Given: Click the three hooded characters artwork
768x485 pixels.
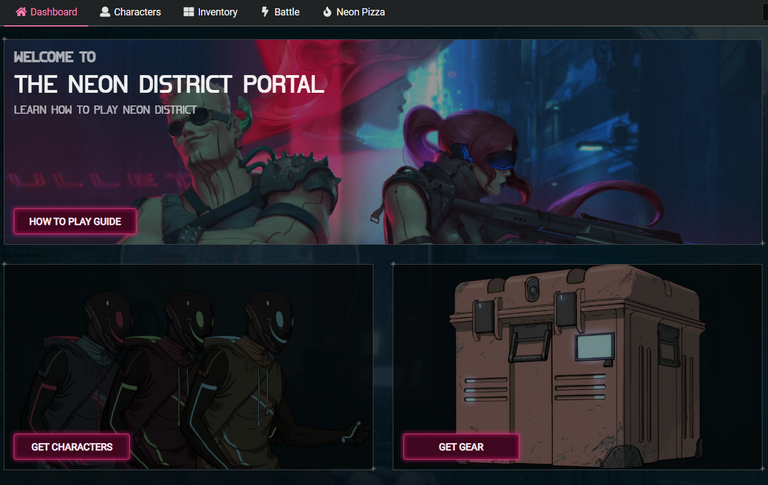Looking at the screenshot, I should pos(189,367).
